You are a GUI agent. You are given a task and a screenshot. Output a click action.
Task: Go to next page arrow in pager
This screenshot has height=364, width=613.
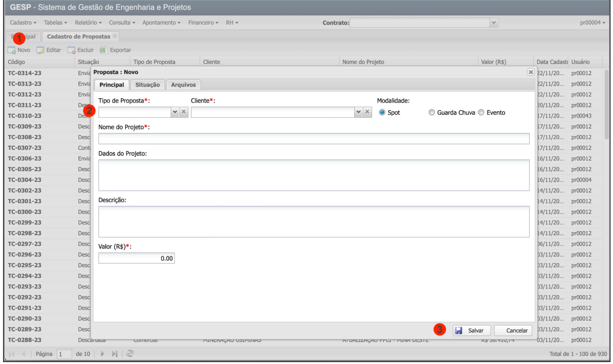[102, 354]
